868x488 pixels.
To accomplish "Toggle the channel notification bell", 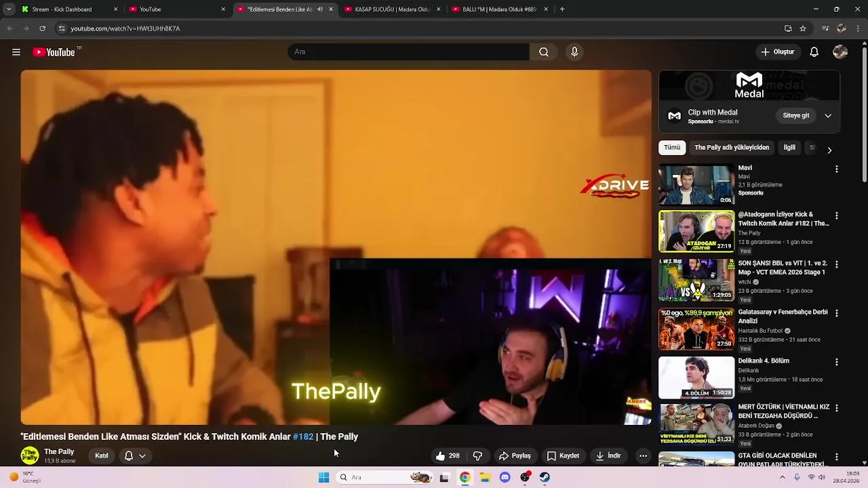I will click(129, 456).
